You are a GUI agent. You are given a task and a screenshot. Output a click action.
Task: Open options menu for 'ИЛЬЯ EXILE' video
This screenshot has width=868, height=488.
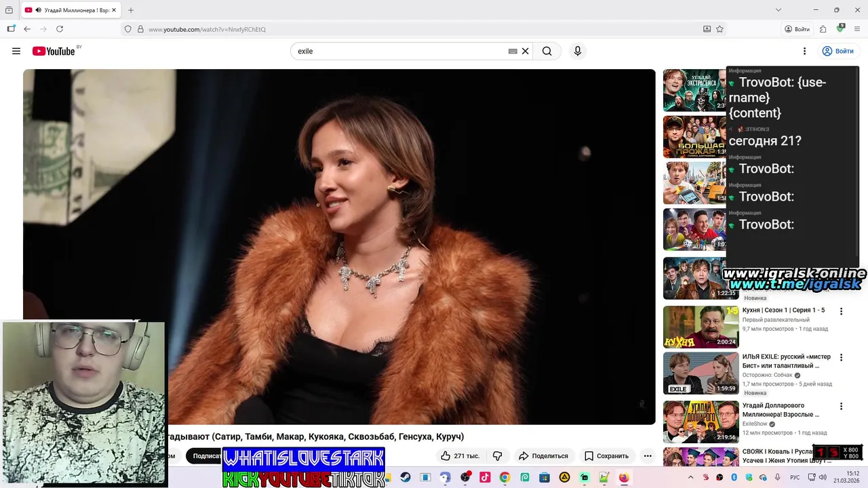tap(842, 357)
